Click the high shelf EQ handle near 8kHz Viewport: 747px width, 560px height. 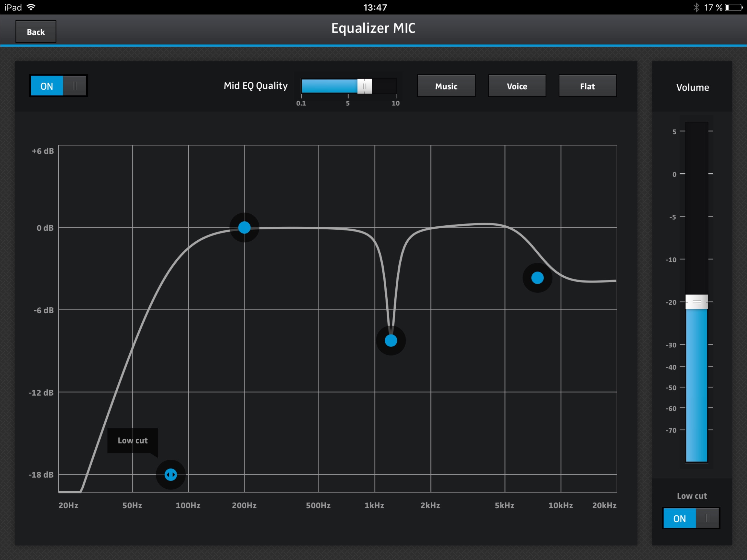[537, 278]
